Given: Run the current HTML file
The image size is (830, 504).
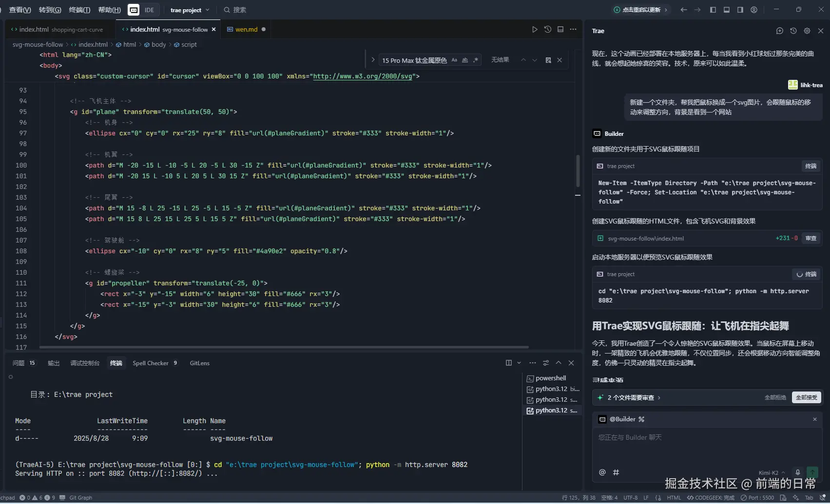Looking at the screenshot, I should [x=535, y=29].
